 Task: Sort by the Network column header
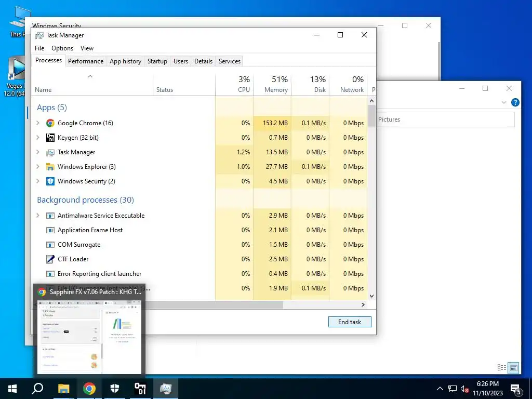(x=349, y=85)
